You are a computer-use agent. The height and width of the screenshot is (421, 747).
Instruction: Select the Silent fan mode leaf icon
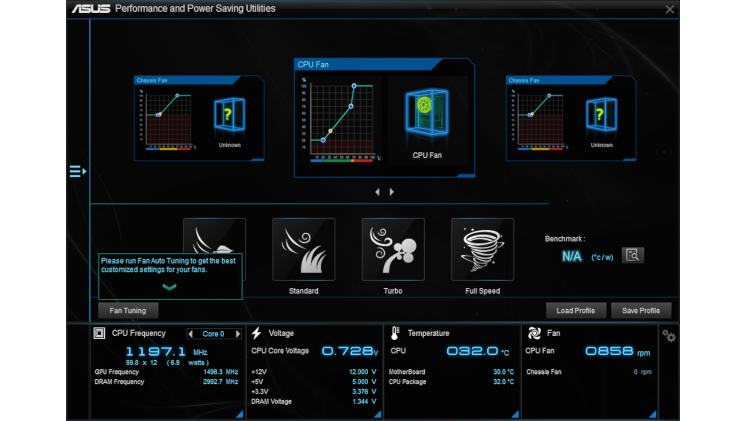(x=214, y=237)
